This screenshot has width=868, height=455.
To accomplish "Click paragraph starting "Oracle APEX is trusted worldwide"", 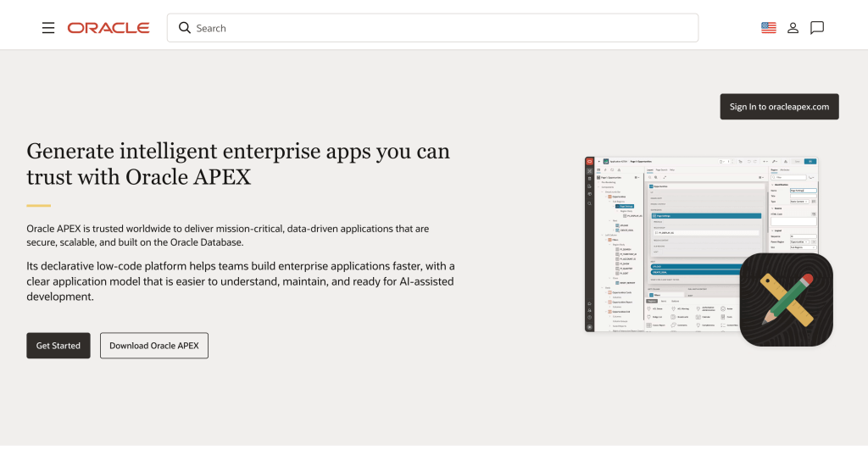I will tap(227, 236).
